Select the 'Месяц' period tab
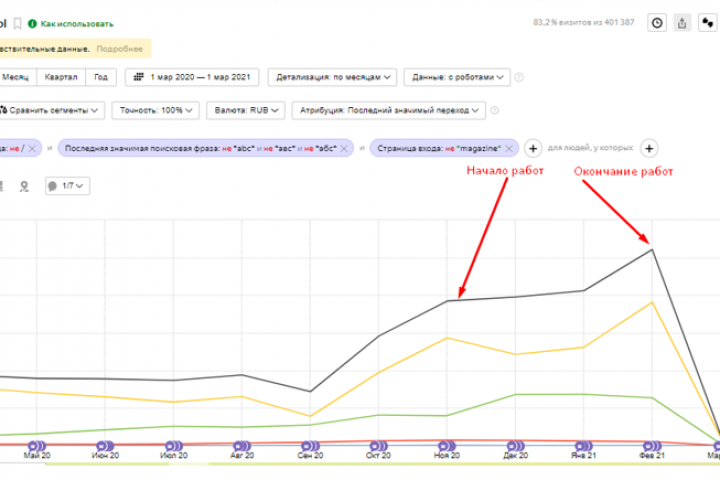 [17, 77]
